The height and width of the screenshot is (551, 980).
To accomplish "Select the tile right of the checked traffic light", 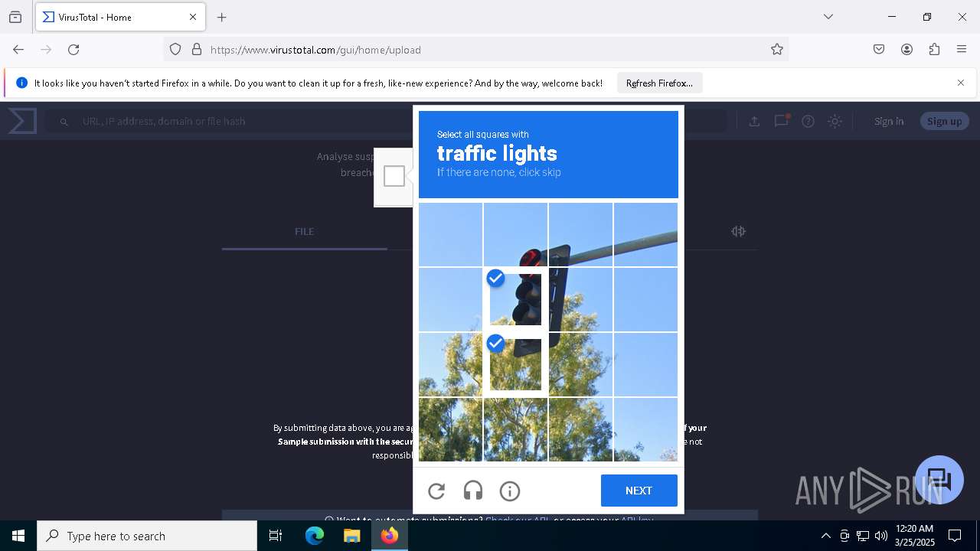I will 580,299.
